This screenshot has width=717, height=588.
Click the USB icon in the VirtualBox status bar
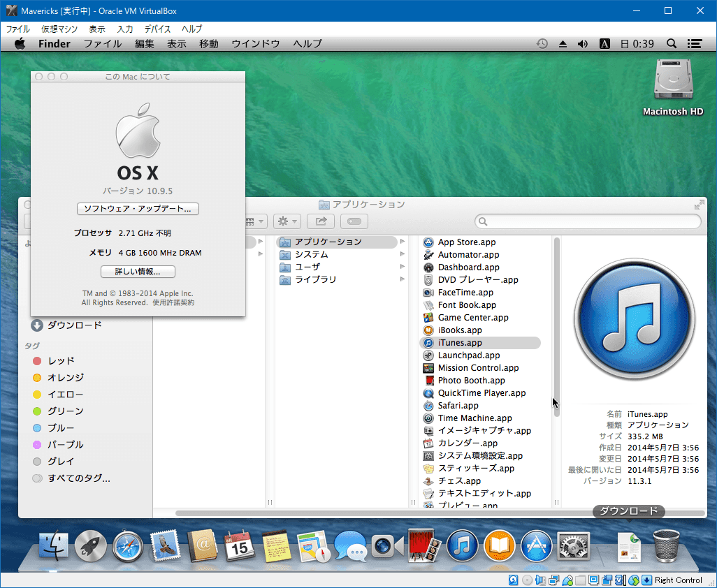(x=567, y=580)
